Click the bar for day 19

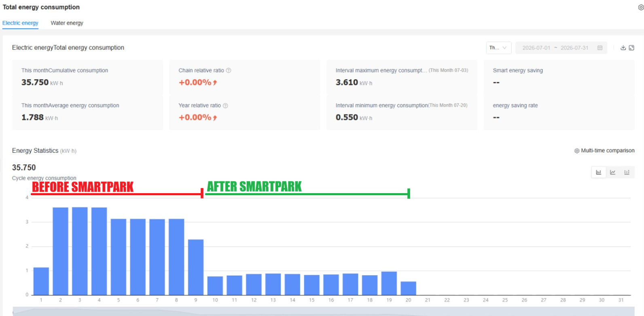[x=389, y=283]
